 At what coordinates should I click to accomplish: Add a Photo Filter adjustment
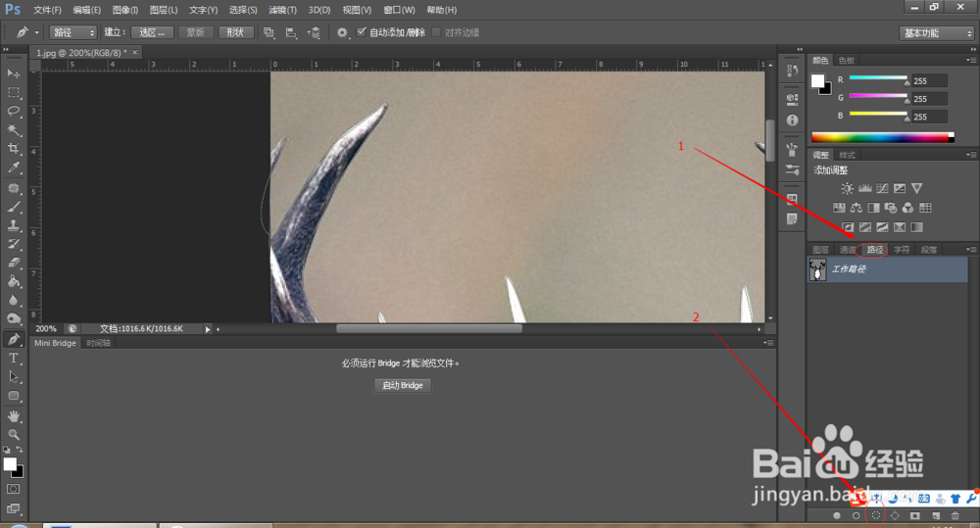(891, 208)
